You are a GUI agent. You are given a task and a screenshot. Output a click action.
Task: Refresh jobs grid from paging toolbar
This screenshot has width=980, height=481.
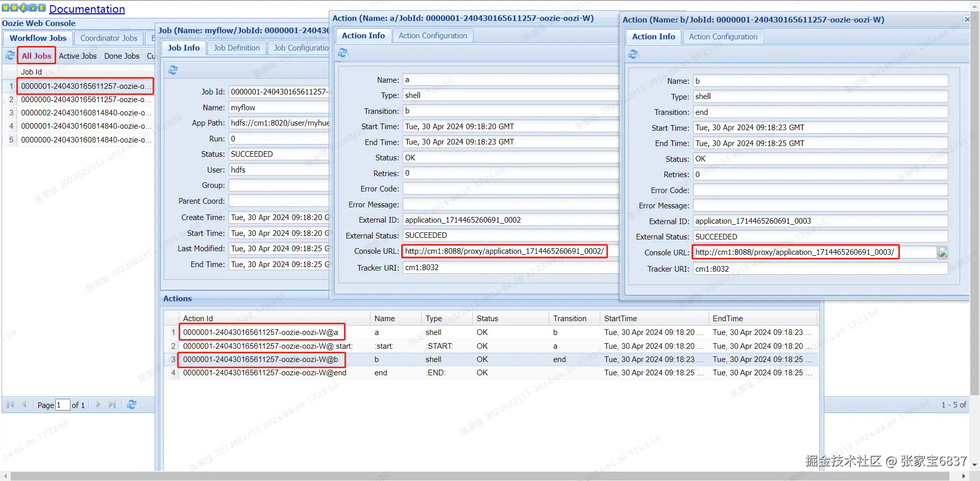[132, 404]
